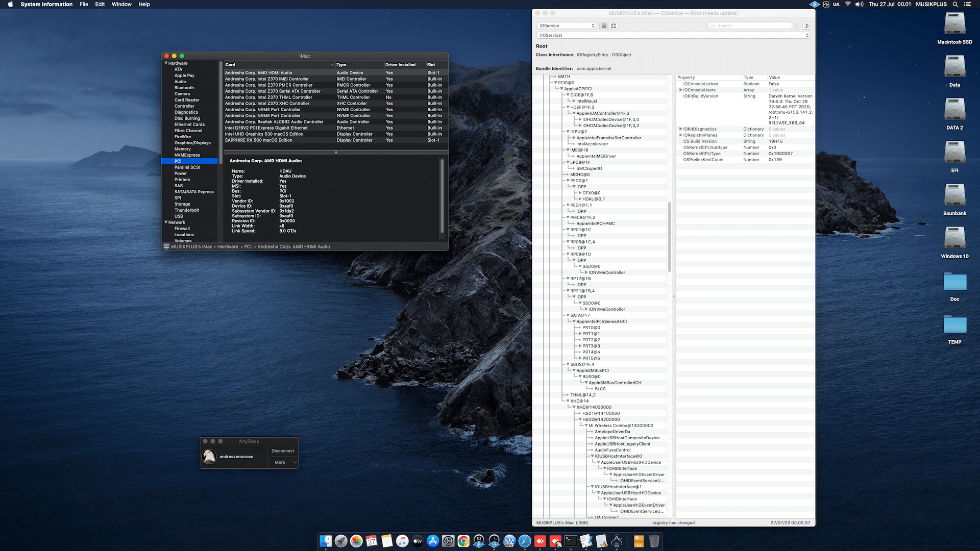Open Notes app in Dock
The height and width of the screenshot is (551, 980).
tap(387, 541)
